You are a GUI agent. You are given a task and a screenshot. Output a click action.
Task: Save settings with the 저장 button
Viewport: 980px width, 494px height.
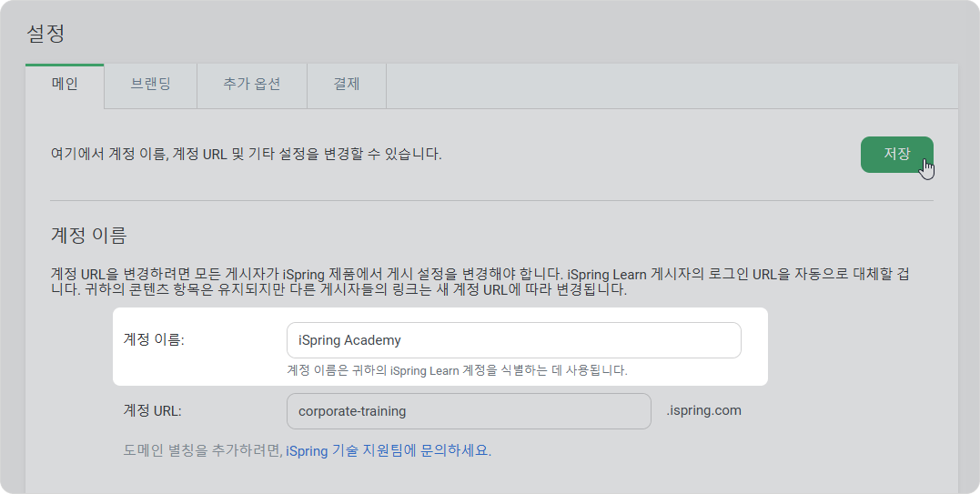(897, 155)
